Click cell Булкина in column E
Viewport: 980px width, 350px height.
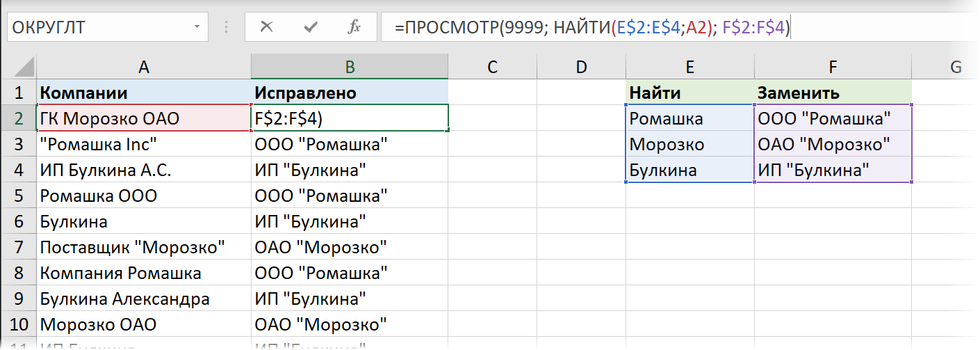[689, 170]
